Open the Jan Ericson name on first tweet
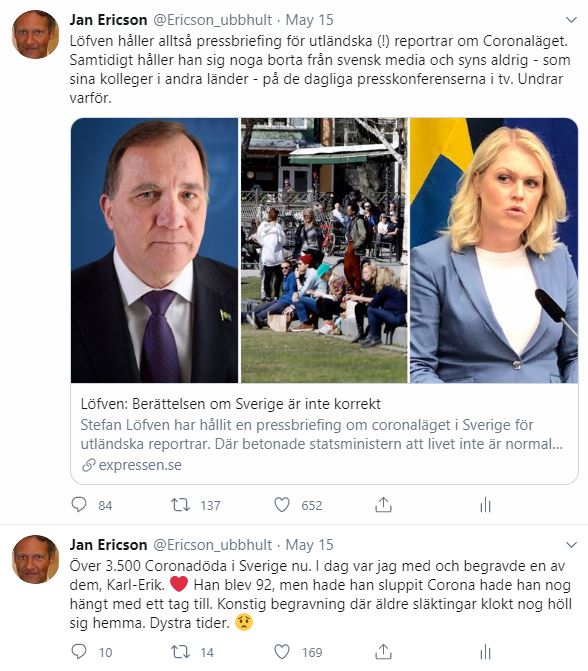The height and width of the screenshot is (671, 588). coord(108,20)
